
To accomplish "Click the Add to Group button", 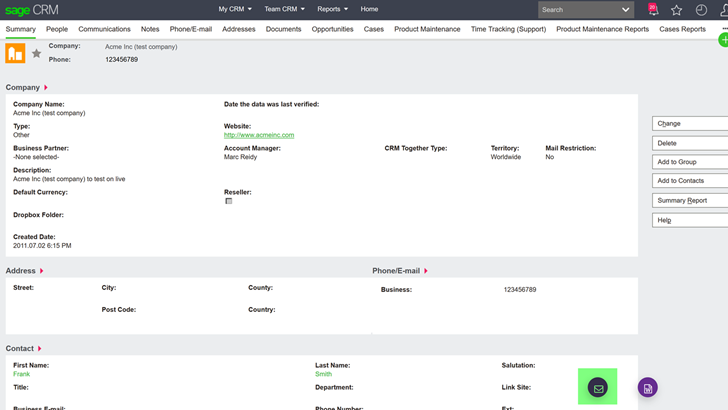I will click(690, 162).
